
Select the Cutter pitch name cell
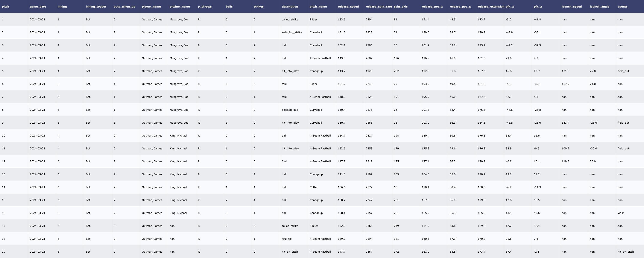tap(313, 187)
